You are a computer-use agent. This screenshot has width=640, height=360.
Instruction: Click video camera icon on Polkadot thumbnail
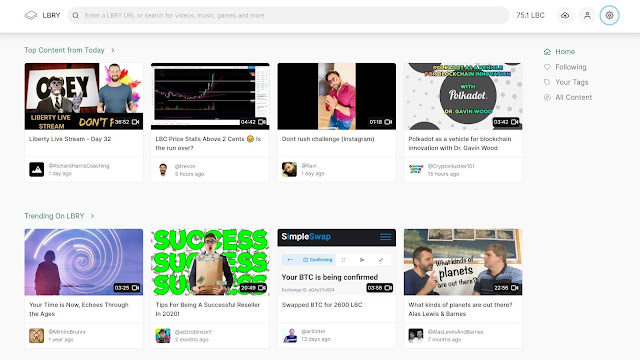pyautogui.click(x=515, y=122)
